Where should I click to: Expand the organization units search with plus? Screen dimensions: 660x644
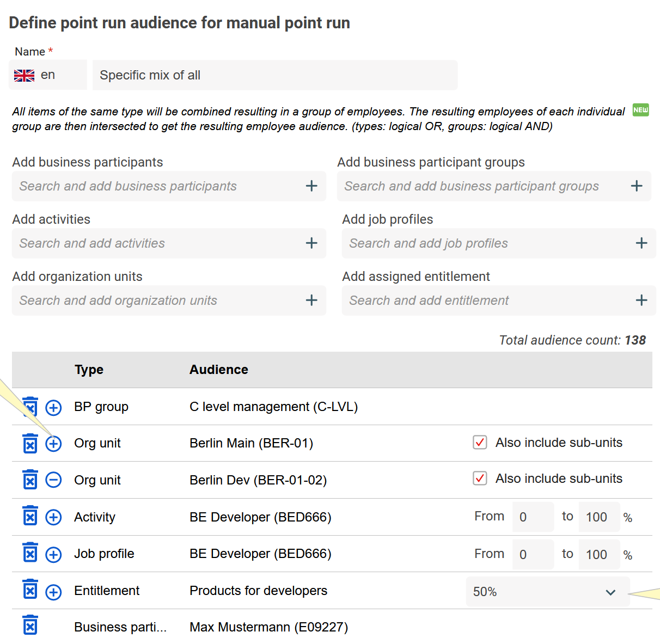[311, 300]
